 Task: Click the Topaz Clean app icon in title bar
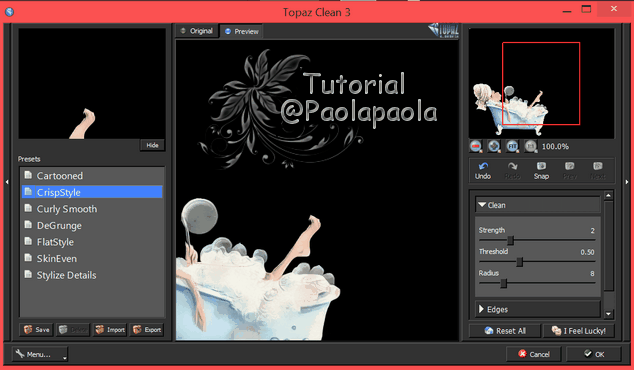point(9,12)
